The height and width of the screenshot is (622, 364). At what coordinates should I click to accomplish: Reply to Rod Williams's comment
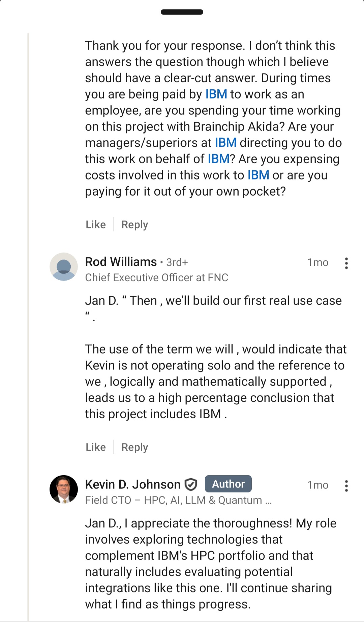134,447
